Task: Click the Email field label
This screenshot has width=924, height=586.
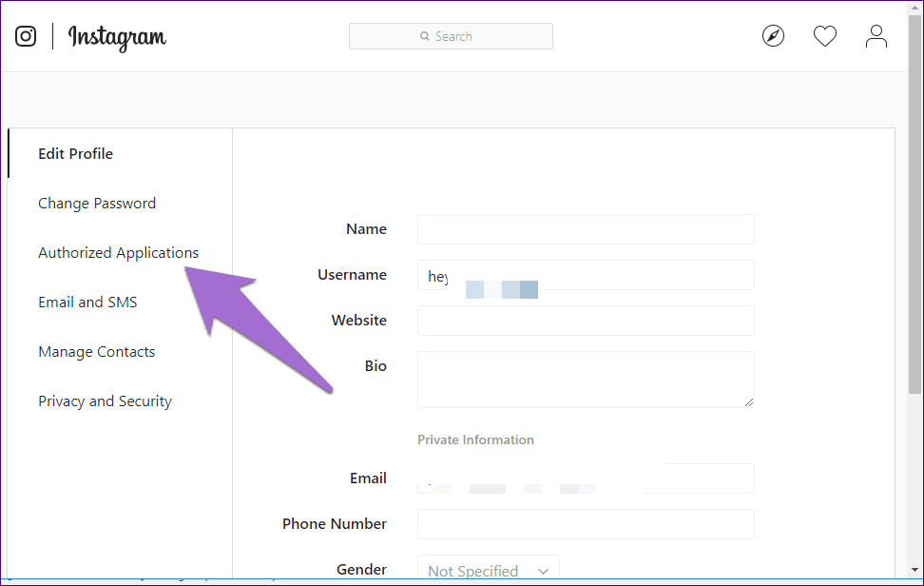Action: 368,479
